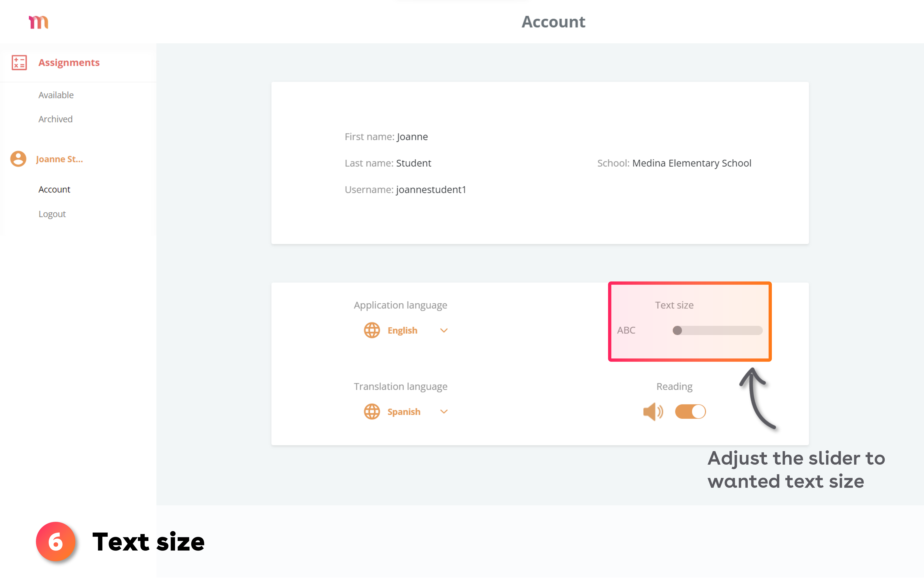Click the Joanne St... profile name

coord(59,159)
